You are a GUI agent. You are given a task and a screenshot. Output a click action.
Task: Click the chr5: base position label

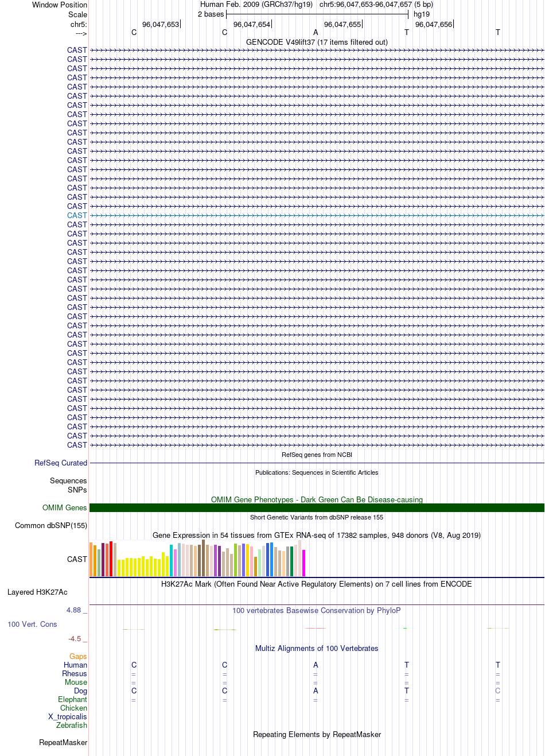coord(79,24)
